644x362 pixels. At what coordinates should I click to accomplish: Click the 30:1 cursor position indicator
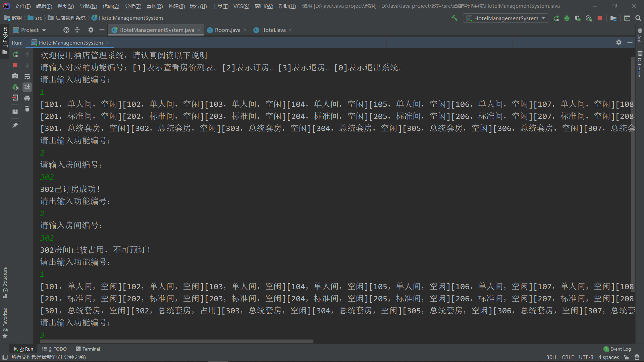(551, 357)
